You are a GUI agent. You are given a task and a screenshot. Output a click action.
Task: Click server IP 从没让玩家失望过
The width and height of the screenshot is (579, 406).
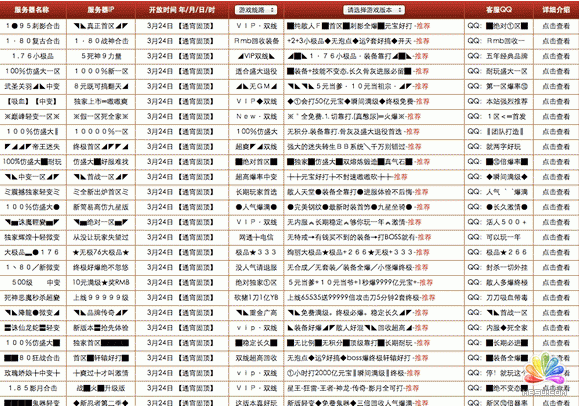[101, 237]
